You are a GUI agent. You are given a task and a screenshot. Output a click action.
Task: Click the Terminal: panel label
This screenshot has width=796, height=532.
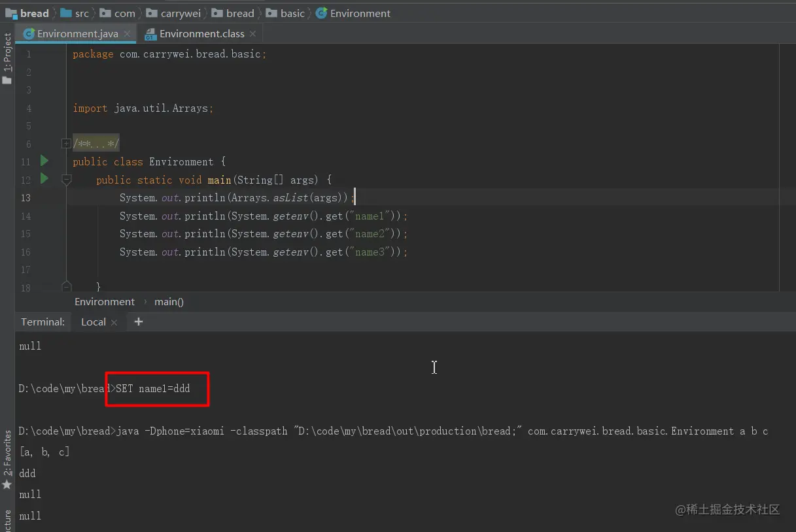[x=43, y=322]
